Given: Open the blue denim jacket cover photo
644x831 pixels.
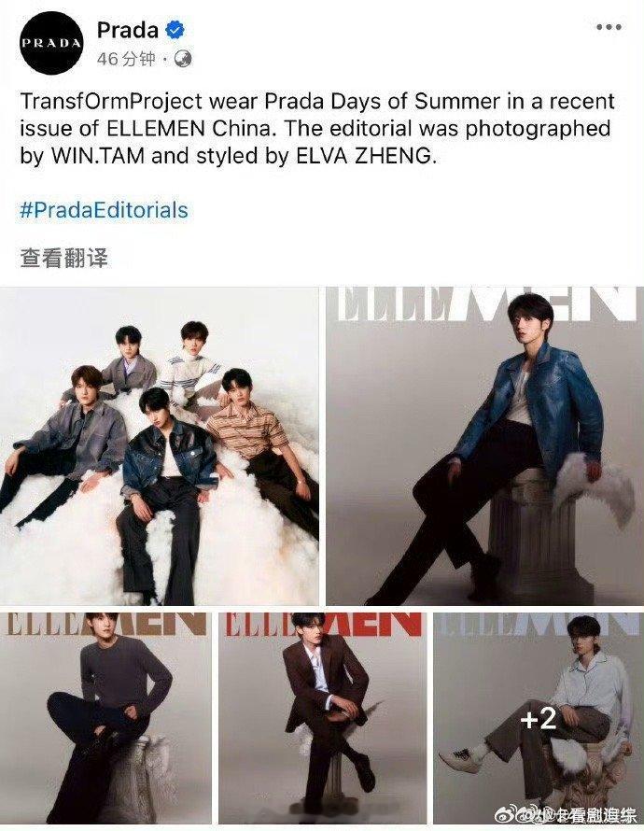Looking at the screenshot, I should [484, 445].
